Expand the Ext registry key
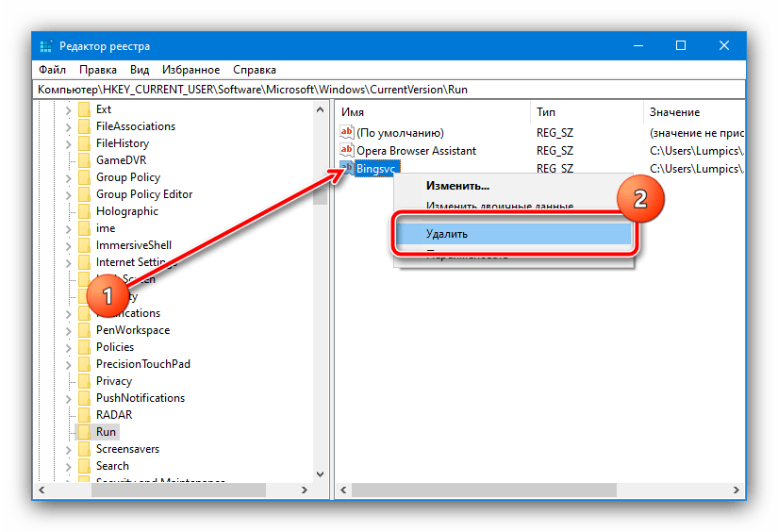This screenshot has width=778, height=532. (x=67, y=109)
